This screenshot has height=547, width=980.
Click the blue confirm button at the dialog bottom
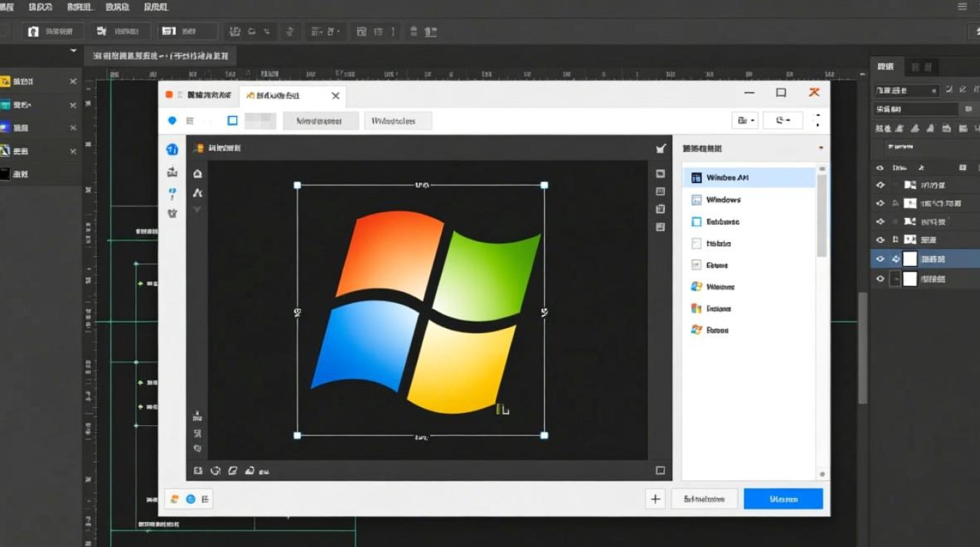pyautogui.click(x=783, y=499)
